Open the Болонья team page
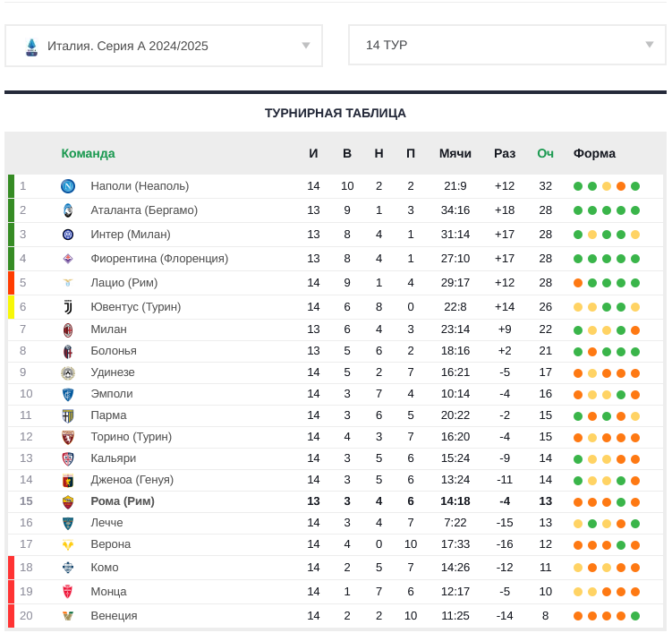This screenshot has height=633, width=672. [114, 351]
